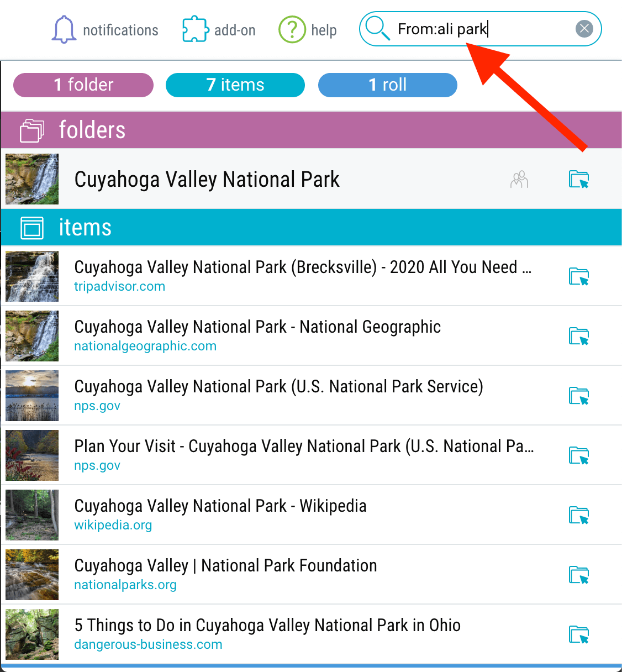Image resolution: width=622 pixels, height=672 pixels.
Task: Open the notifications bell icon
Action: 64,29
